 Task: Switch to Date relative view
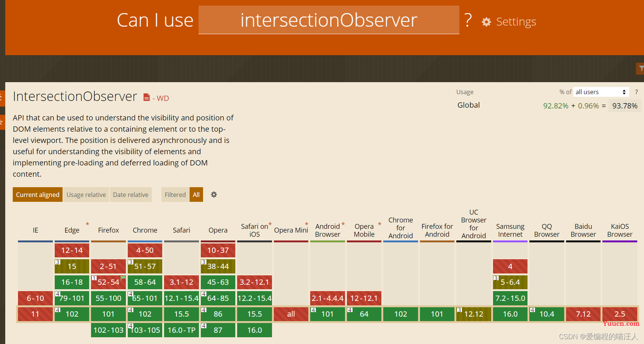(x=131, y=195)
